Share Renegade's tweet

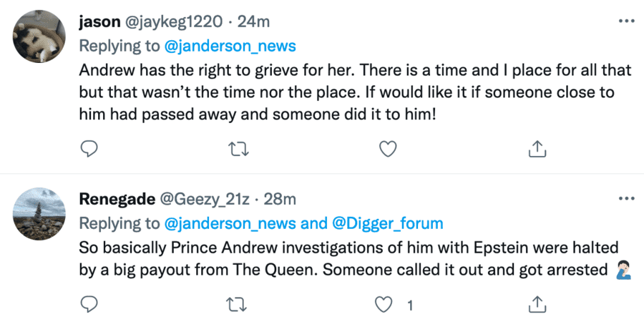(x=537, y=305)
